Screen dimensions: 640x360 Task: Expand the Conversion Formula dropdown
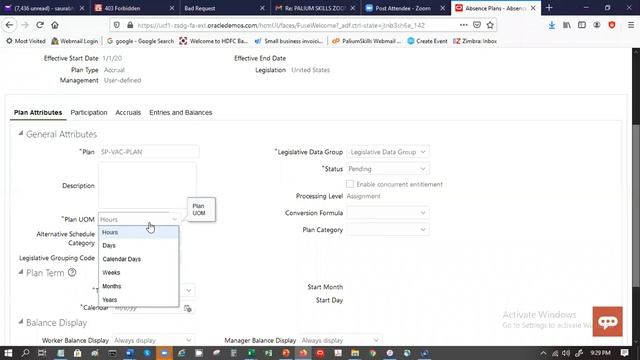point(387,213)
